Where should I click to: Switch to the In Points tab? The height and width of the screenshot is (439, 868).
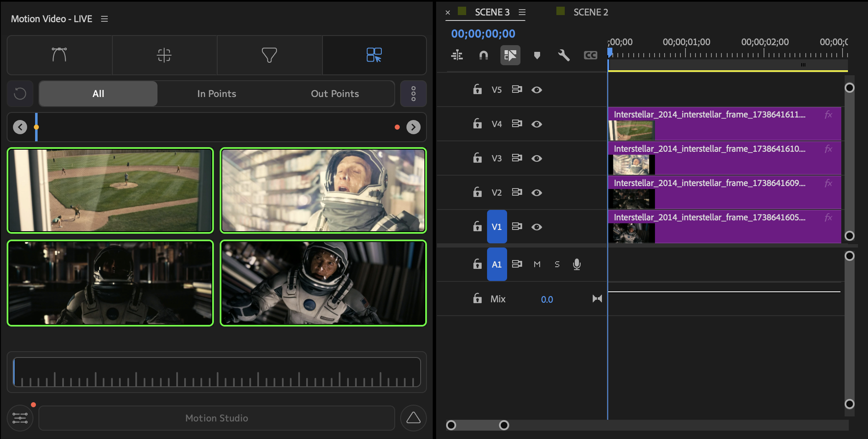pyautogui.click(x=216, y=94)
